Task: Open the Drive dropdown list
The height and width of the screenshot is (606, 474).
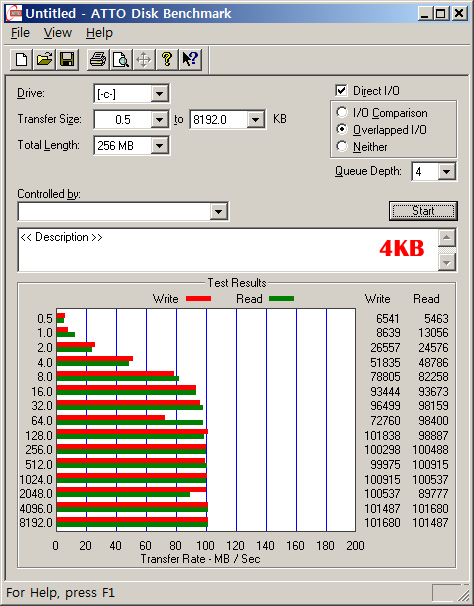Action: pyautogui.click(x=159, y=94)
